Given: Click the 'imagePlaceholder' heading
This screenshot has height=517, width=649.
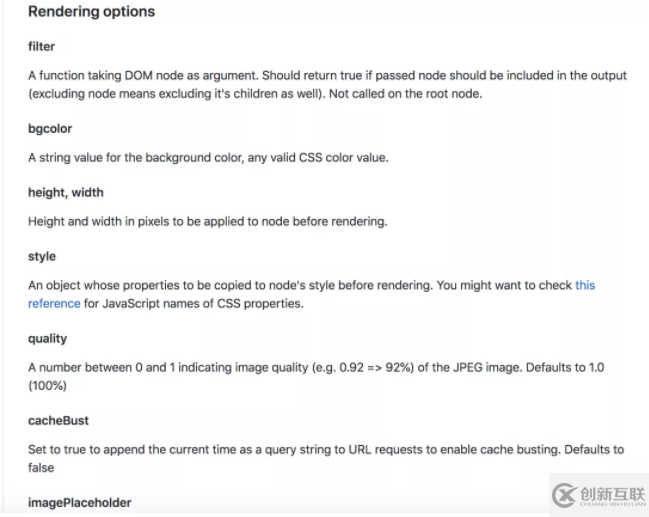Looking at the screenshot, I should click(x=79, y=503).
